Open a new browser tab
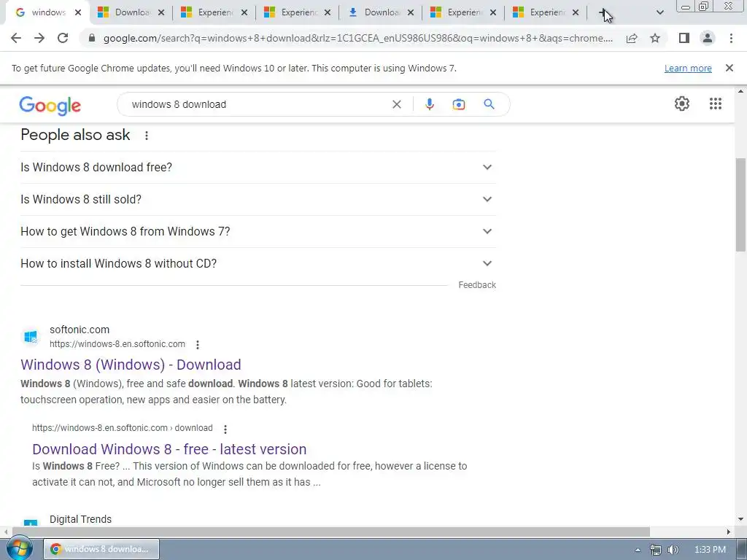747x560 pixels. (604, 13)
